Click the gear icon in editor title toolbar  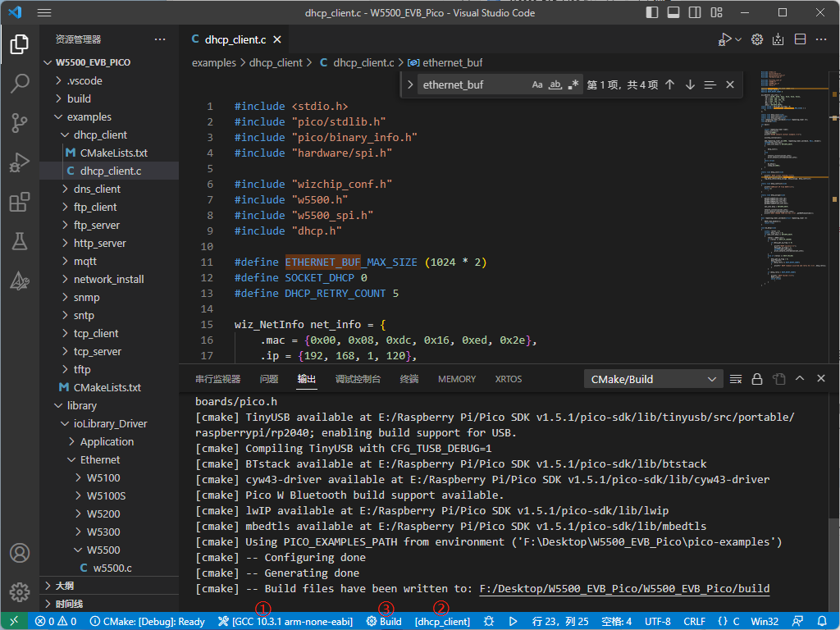(757, 39)
